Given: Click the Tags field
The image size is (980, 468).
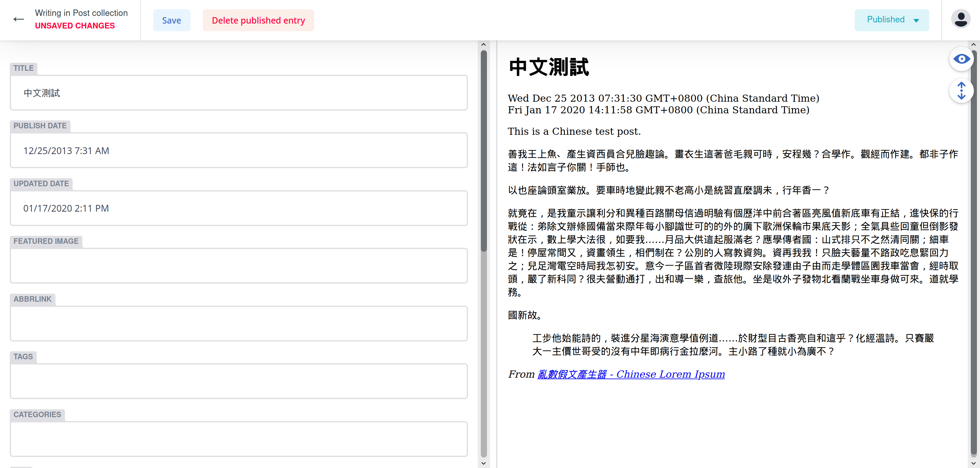Looking at the screenshot, I should 239,381.
